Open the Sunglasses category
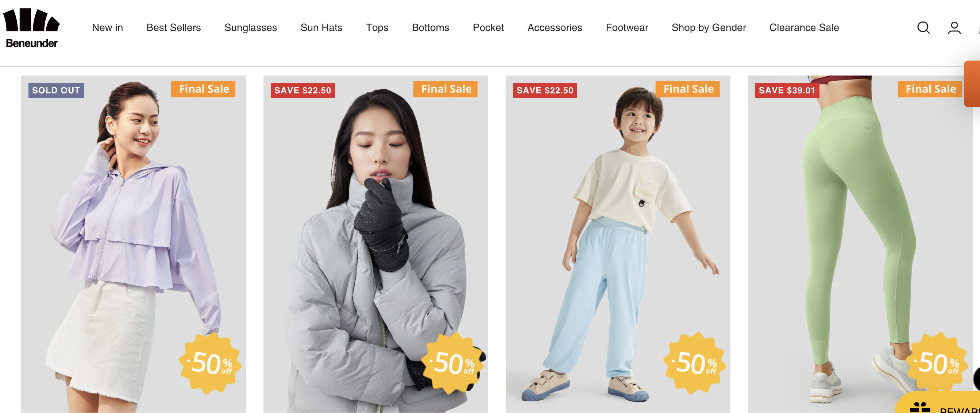 coord(251,28)
